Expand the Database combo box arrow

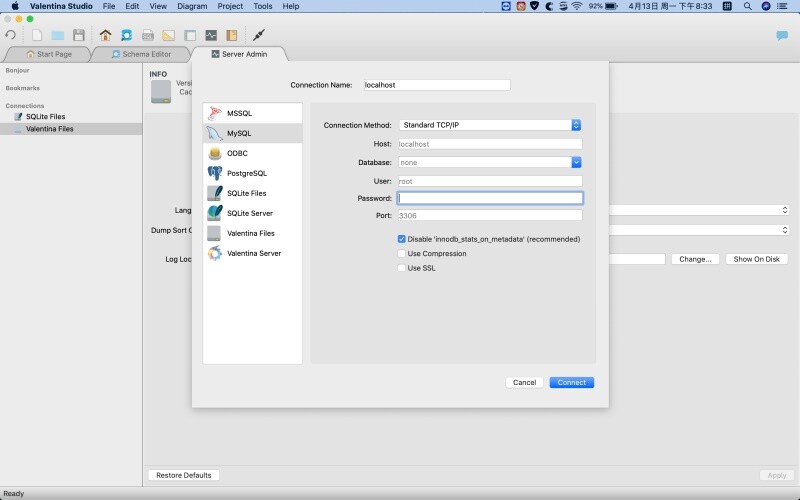pyautogui.click(x=577, y=162)
